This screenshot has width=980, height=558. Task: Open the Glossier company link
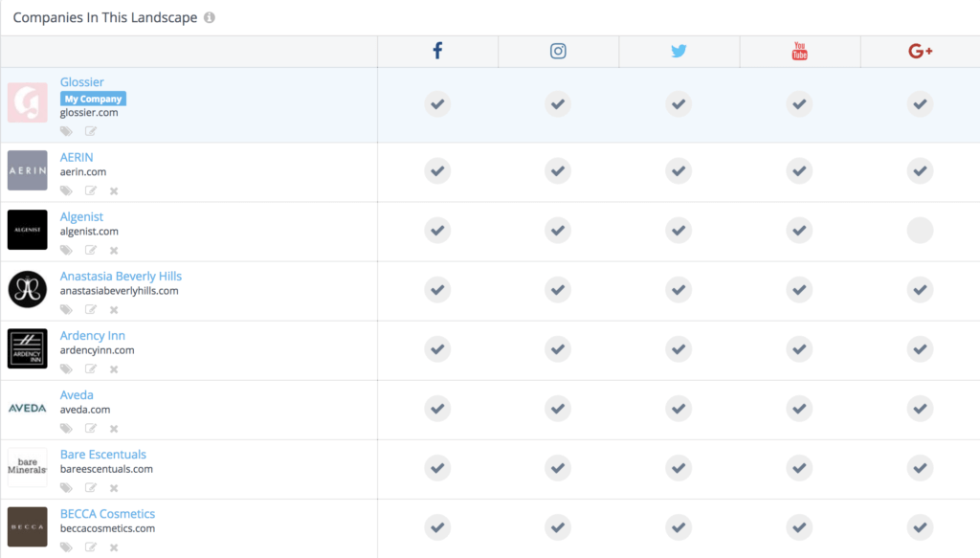tap(82, 81)
